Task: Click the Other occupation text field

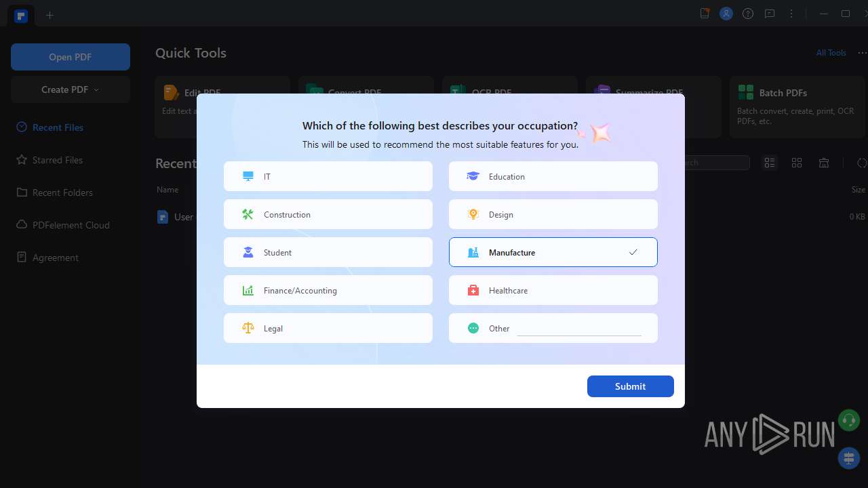Action: 579,329
